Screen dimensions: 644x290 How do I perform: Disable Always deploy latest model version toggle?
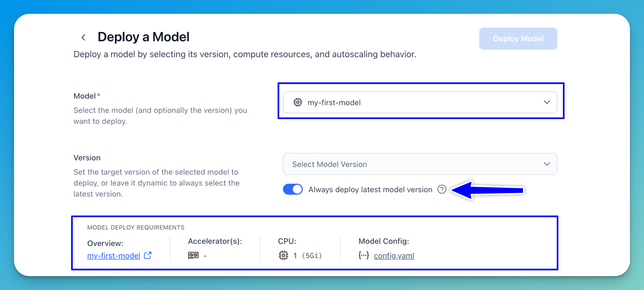(x=293, y=189)
